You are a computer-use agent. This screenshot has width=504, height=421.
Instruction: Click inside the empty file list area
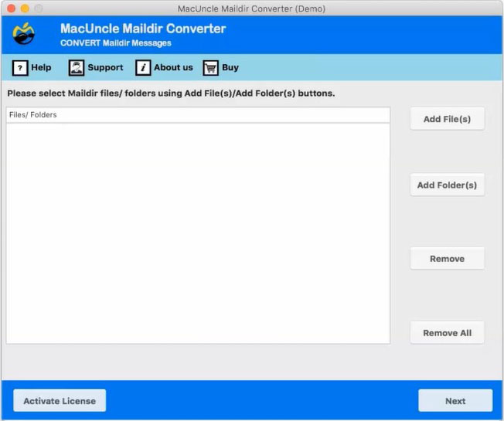tap(198, 232)
